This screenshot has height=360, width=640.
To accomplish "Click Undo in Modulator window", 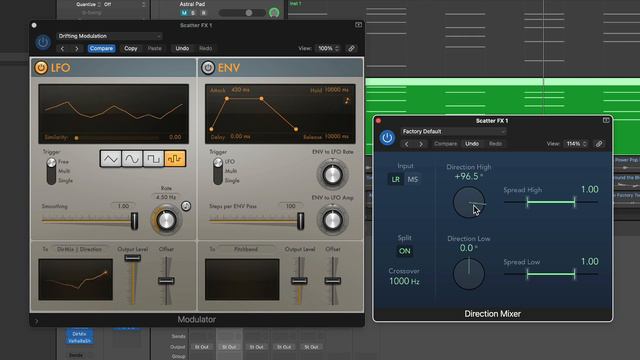I will [182, 49].
